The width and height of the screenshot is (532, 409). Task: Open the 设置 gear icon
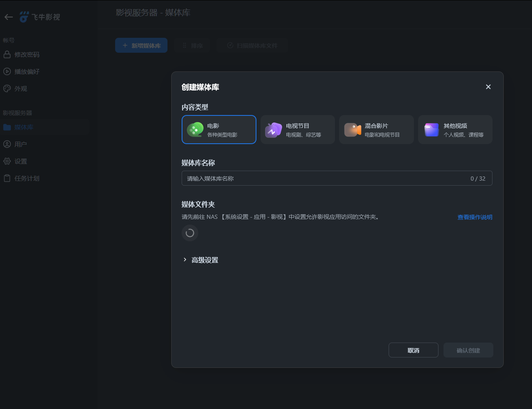pos(7,161)
